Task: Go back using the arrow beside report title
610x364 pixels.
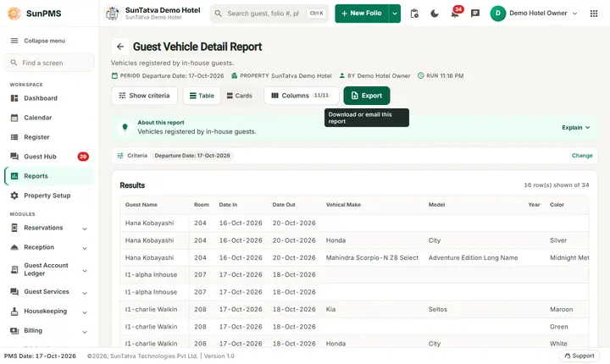Action: pos(120,47)
